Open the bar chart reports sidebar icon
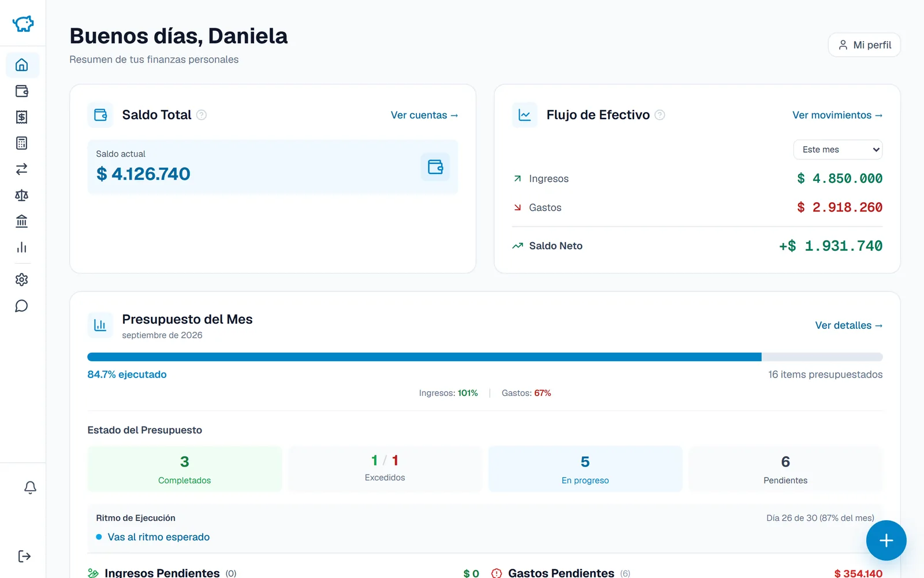 point(22,247)
